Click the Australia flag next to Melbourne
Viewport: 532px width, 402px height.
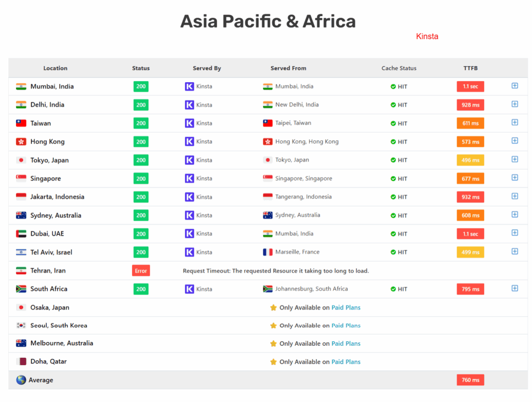(x=21, y=343)
